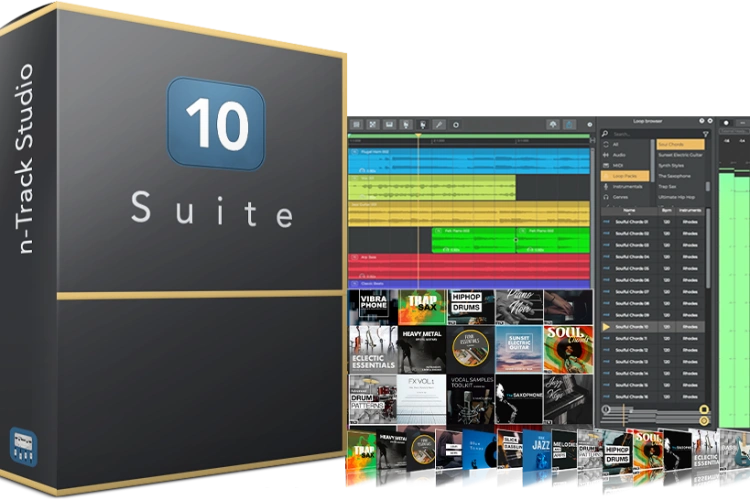Choose Trap Sax in the pack list

click(680, 187)
